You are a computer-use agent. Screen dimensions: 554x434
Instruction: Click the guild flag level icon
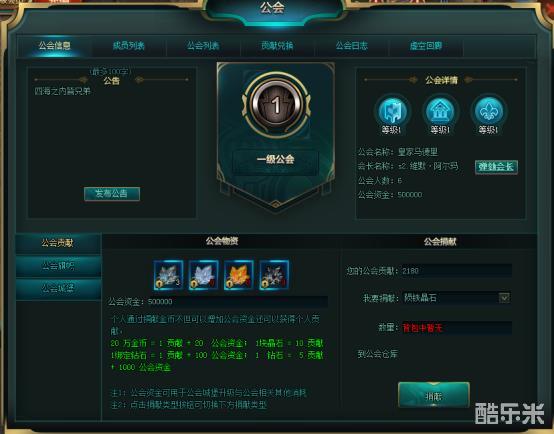click(392, 111)
